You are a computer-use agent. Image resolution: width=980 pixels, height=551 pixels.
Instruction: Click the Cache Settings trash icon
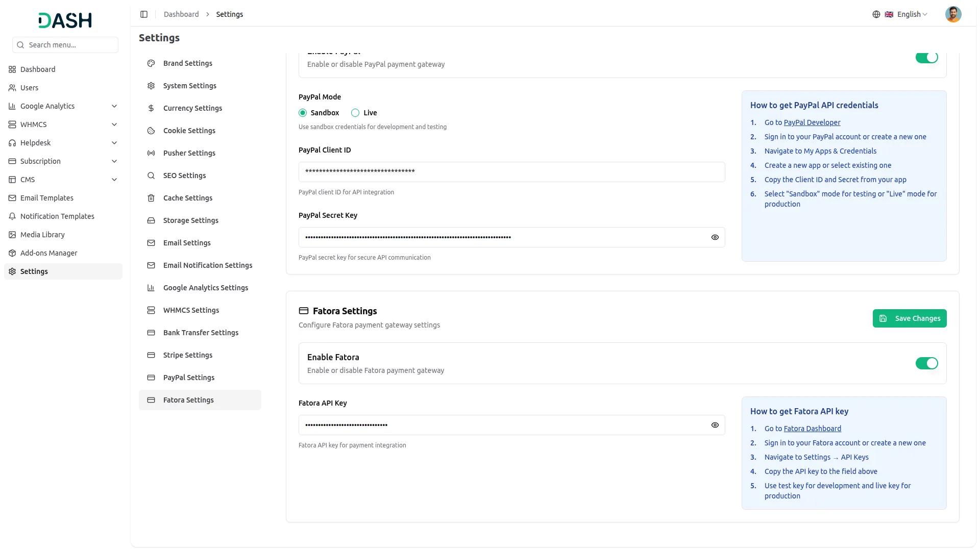tap(151, 198)
